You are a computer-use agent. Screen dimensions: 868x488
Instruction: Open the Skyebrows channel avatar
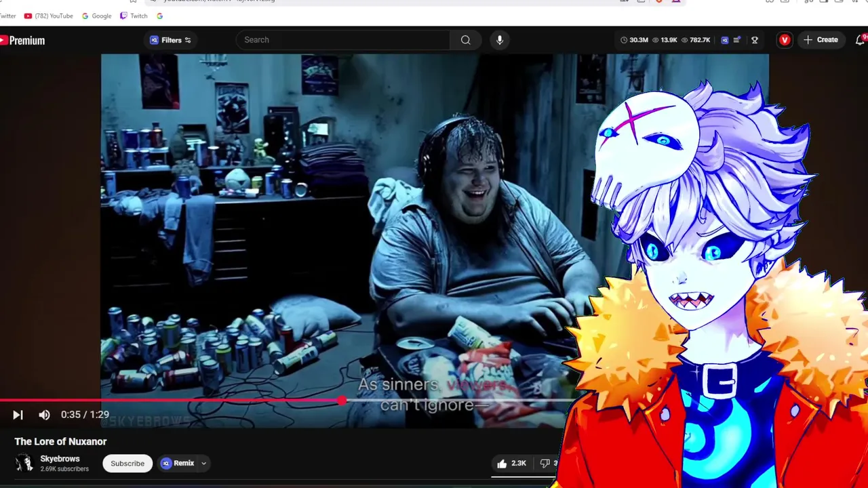point(24,464)
